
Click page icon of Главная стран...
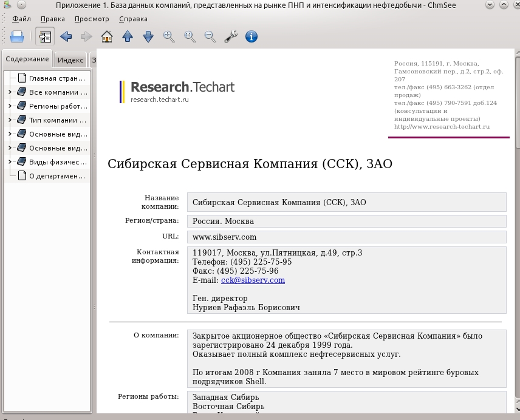coord(22,78)
